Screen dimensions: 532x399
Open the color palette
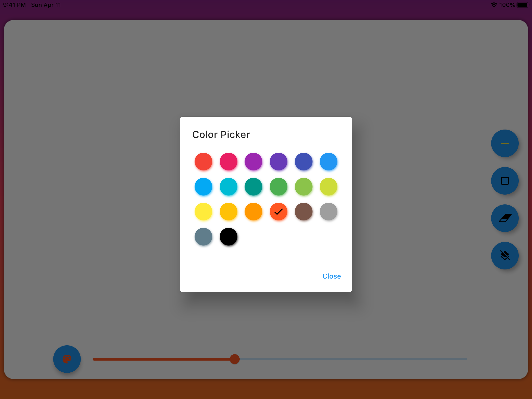(67, 359)
